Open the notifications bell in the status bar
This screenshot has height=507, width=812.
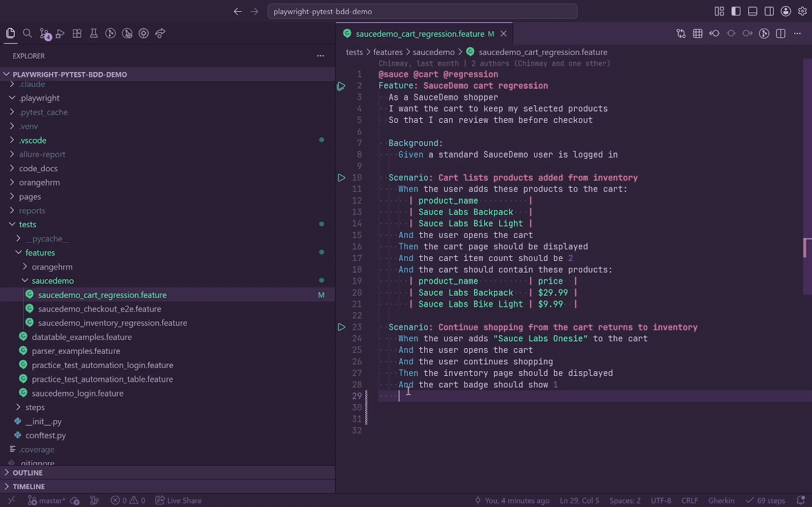coord(801,500)
